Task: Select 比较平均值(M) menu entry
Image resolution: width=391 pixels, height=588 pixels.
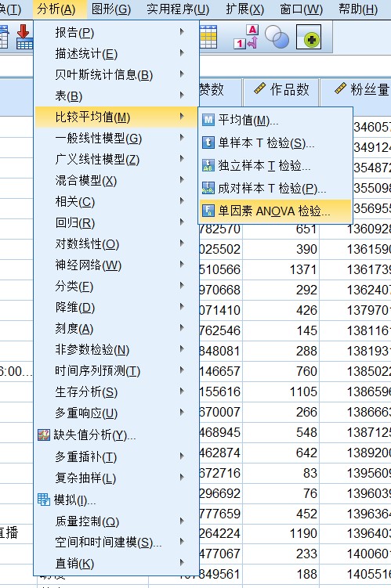Action: pos(117,117)
